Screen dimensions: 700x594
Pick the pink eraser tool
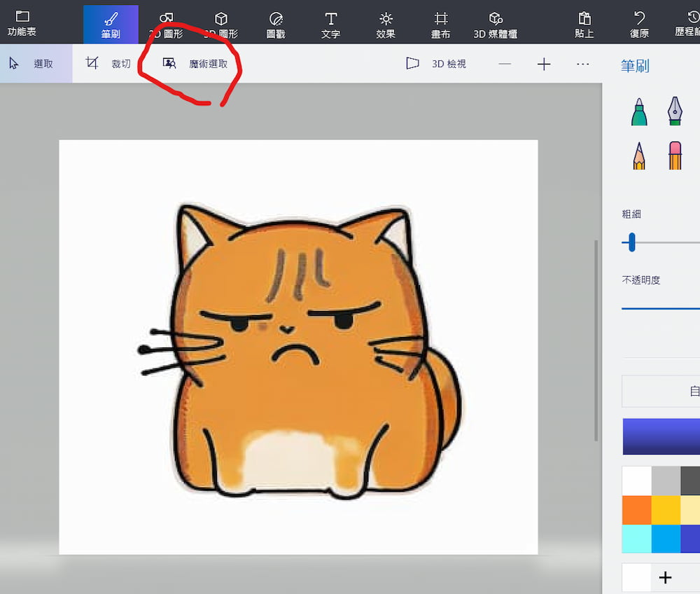tap(675, 156)
